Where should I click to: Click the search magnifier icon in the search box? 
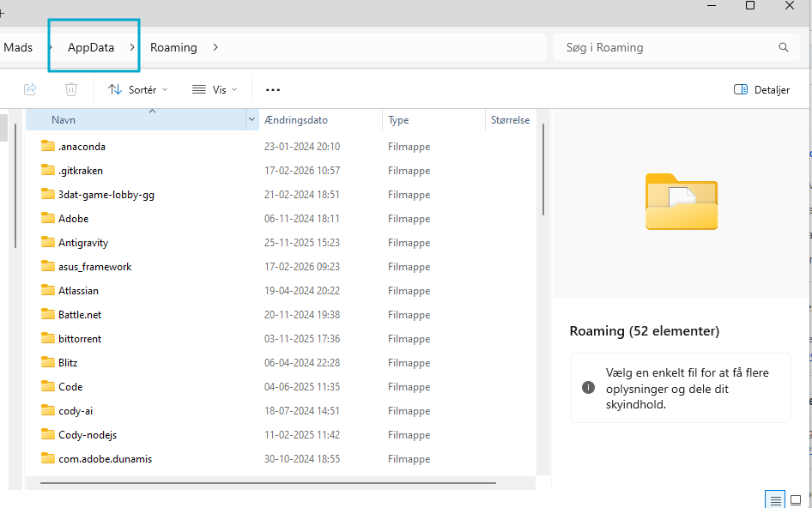tap(782, 47)
